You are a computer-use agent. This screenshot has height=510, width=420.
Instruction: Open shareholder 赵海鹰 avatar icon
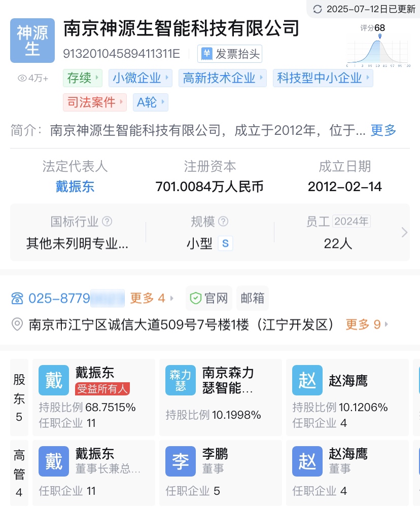307,380
